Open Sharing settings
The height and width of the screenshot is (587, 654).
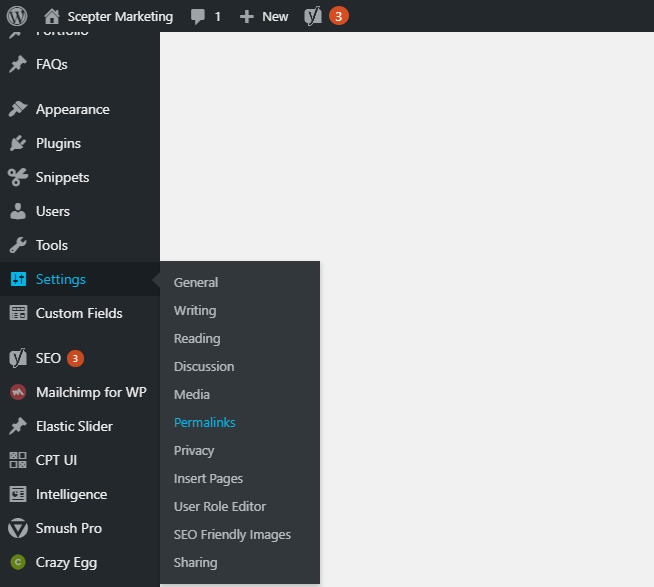tap(196, 562)
